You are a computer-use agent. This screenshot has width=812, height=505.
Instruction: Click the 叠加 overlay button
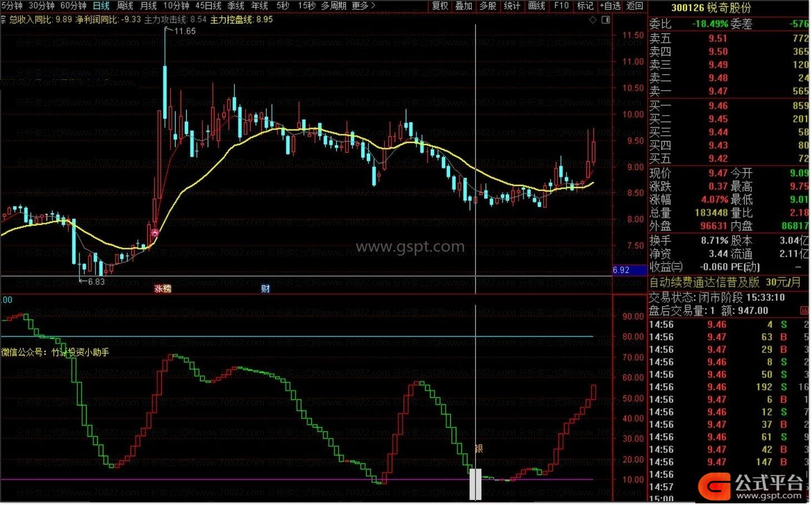pyautogui.click(x=464, y=6)
